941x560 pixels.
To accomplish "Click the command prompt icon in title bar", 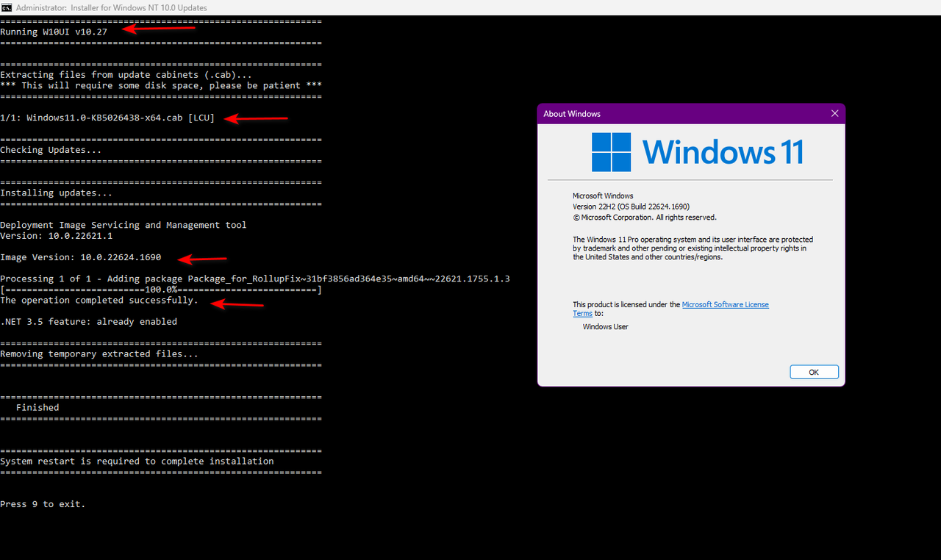I will click(7, 7).
